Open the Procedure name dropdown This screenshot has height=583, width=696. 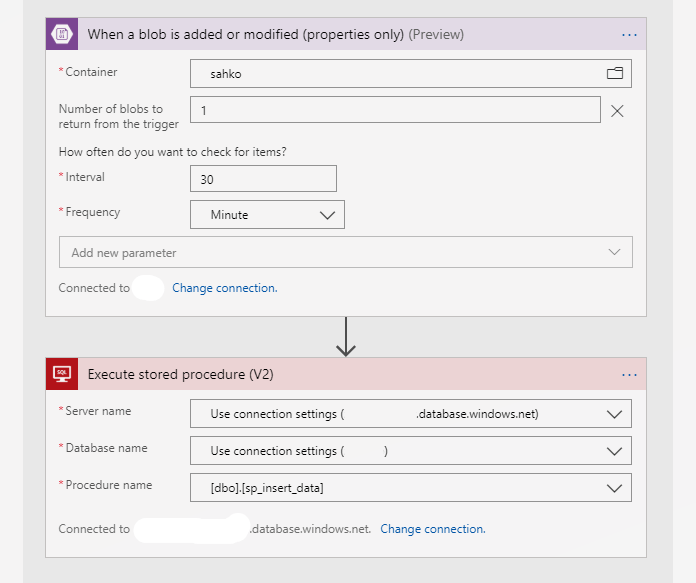point(613,488)
